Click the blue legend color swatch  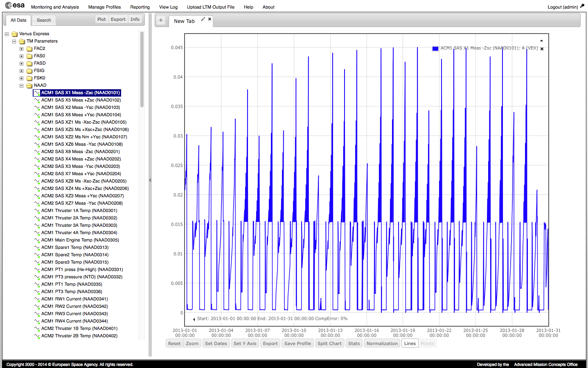(x=435, y=49)
